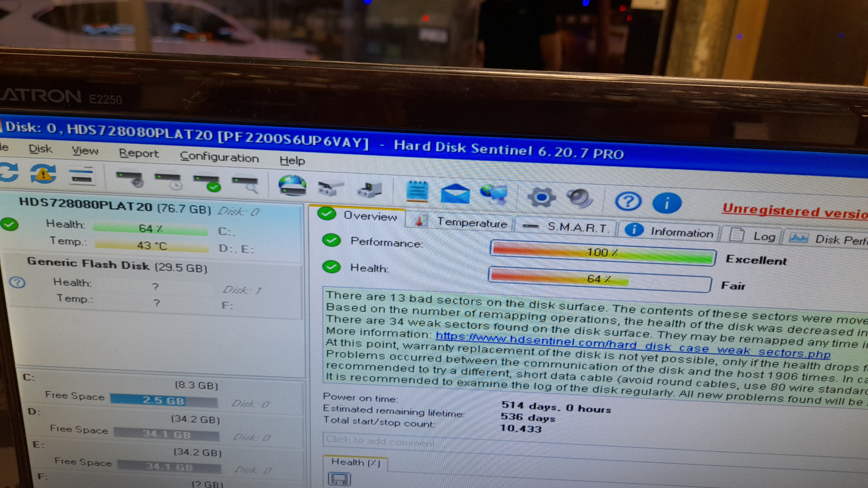Viewport: 868px width, 488px height.
Task: Click the Temp 43 °C bar
Action: pos(152,245)
